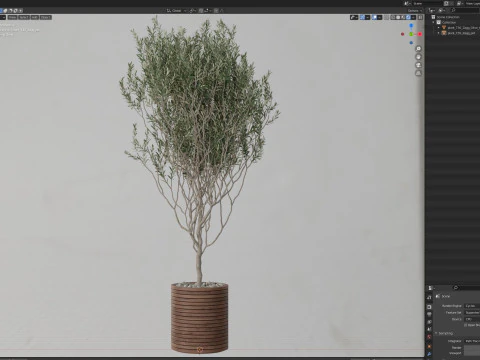The image size is (480, 360).
Task: Switch to material preview shading
Action: (x=403, y=17)
